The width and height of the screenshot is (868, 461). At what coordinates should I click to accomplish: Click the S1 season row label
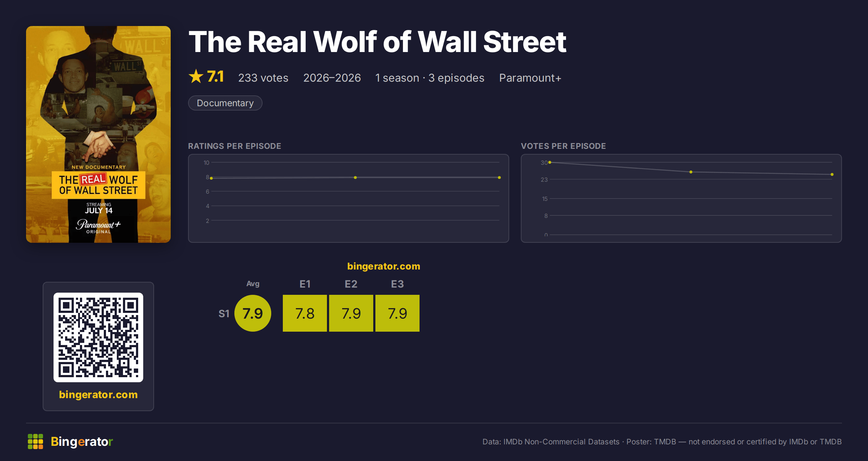[224, 314]
